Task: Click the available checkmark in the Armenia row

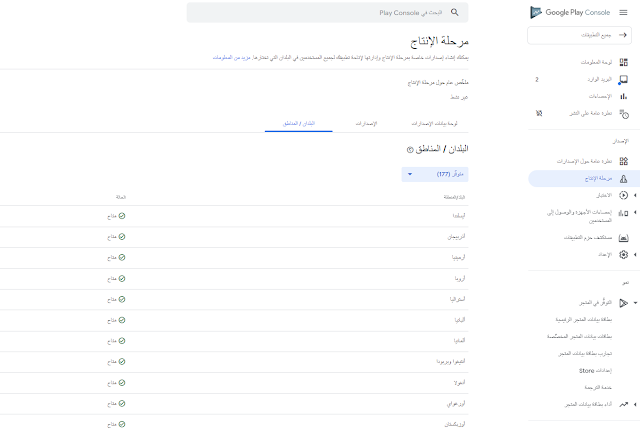Action: point(122,257)
